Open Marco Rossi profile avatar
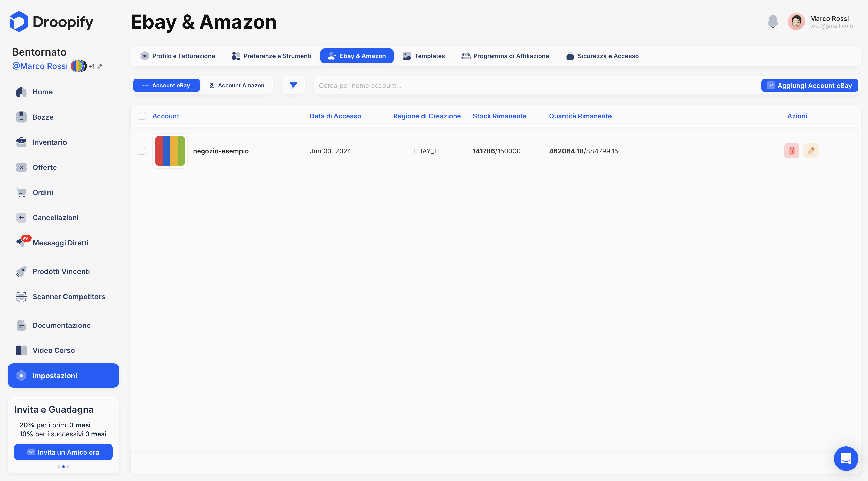 [796, 22]
